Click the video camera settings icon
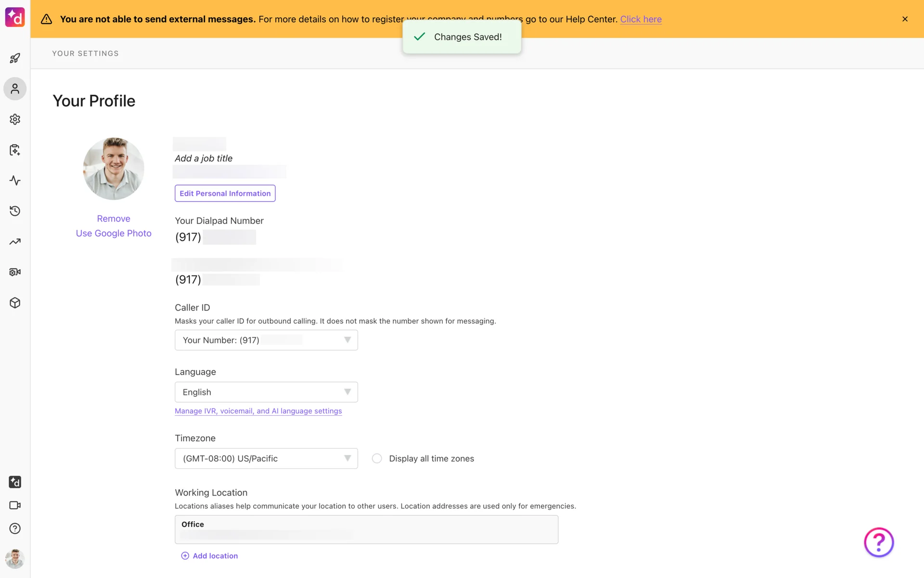Screen dimensions: 924x578 click(x=15, y=272)
